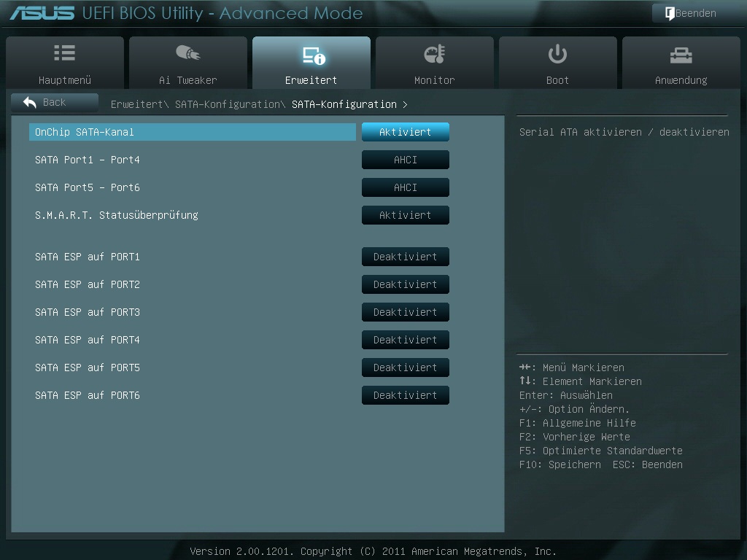The width and height of the screenshot is (747, 560).
Task: Go to the Monitor tab
Action: [435, 63]
